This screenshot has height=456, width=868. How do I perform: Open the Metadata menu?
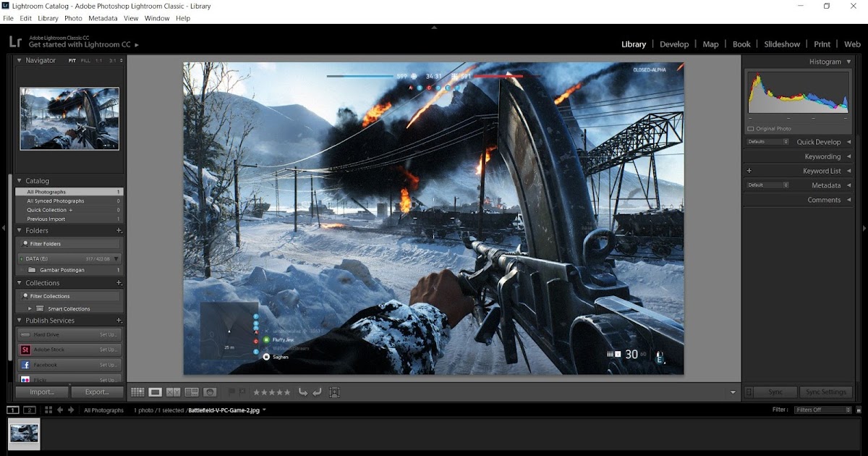103,18
